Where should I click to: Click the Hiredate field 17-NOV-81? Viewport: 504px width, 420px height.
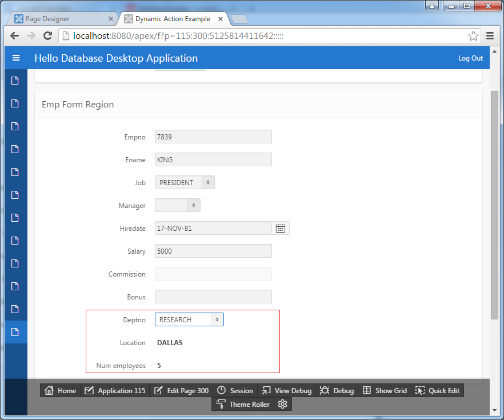point(213,228)
